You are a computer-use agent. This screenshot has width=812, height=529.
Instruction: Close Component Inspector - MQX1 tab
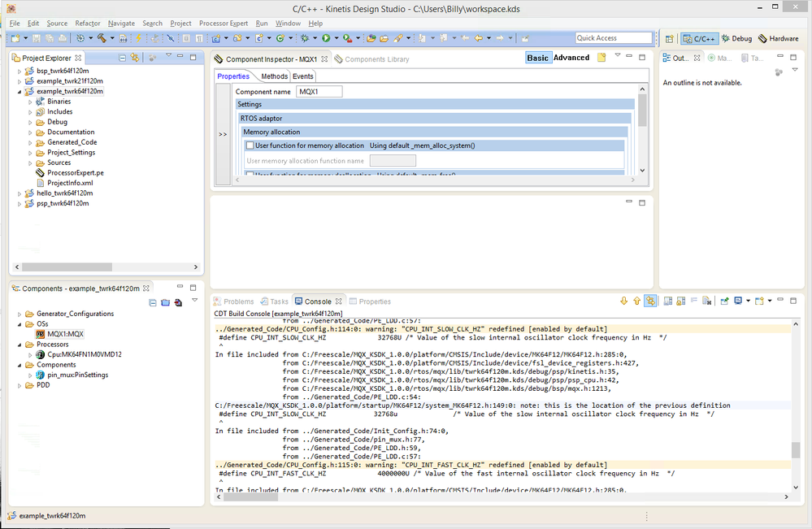pyautogui.click(x=324, y=59)
